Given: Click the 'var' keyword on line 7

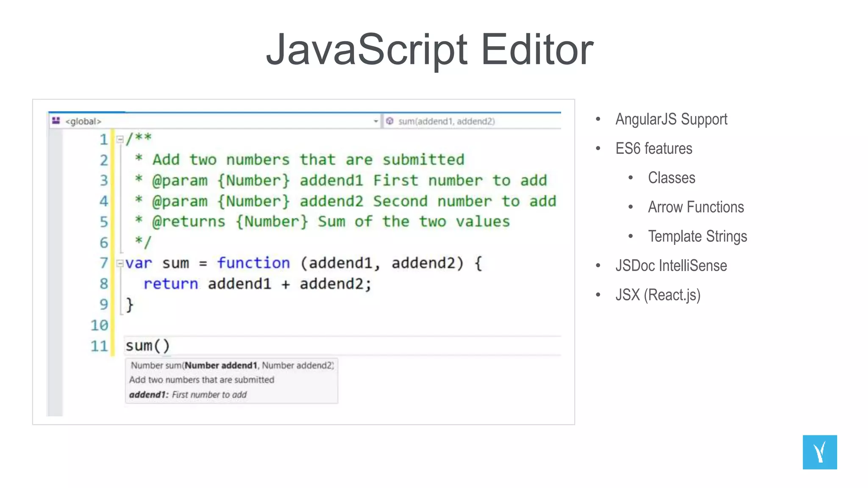Looking at the screenshot, I should [139, 263].
